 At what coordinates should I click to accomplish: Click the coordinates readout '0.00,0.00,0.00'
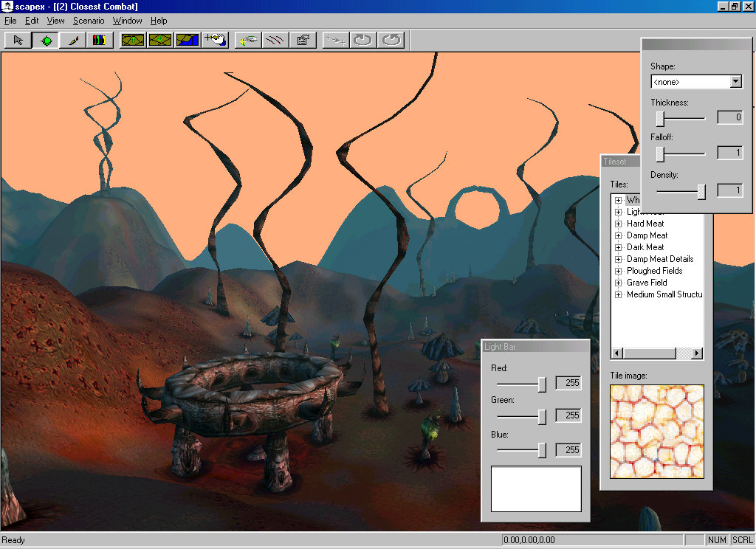click(529, 540)
